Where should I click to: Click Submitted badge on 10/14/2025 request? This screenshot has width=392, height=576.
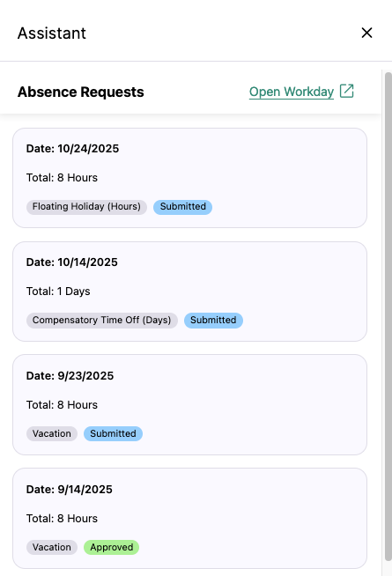[x=213, y=321]
